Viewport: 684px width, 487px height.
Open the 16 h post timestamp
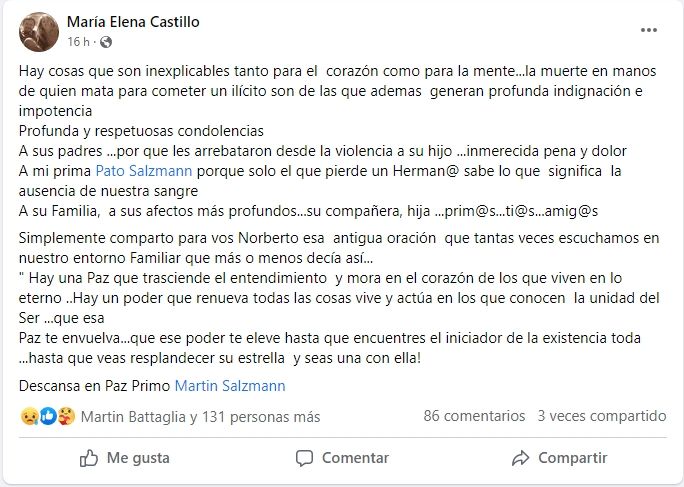[80, 43]
